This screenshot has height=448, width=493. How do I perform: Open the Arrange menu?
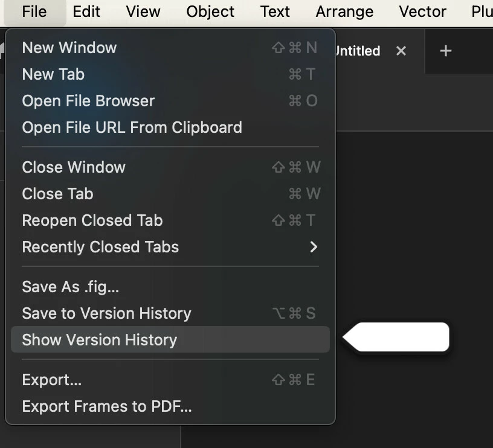click(344, 12)
